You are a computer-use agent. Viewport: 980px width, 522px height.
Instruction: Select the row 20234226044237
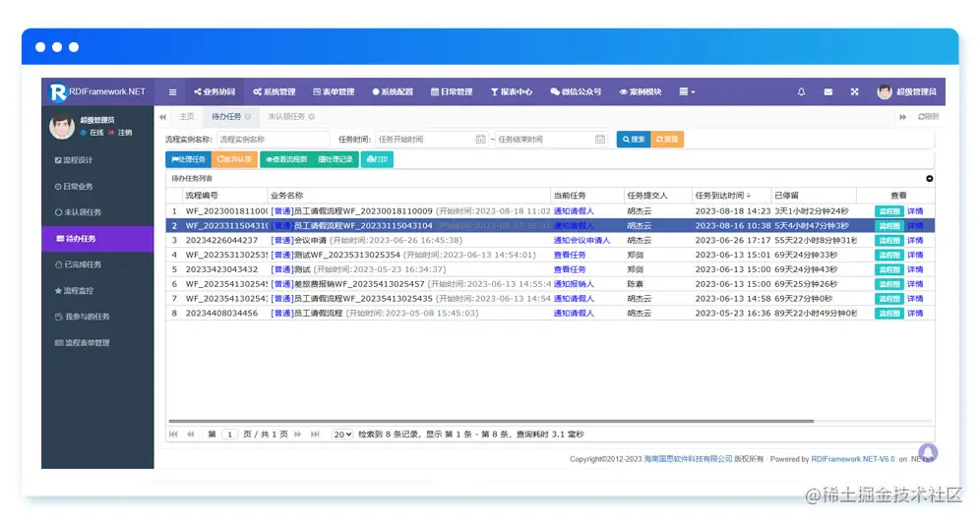(550, 241)
